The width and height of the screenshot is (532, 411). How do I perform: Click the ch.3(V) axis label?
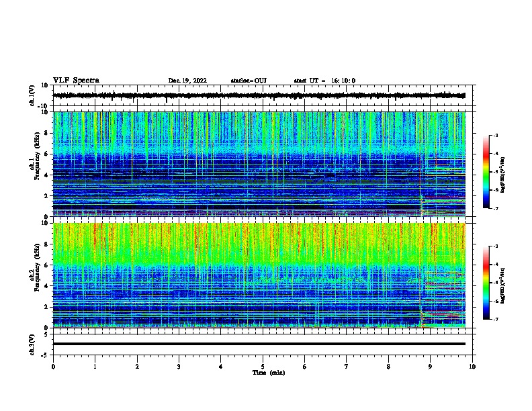[x=32, y=345]
